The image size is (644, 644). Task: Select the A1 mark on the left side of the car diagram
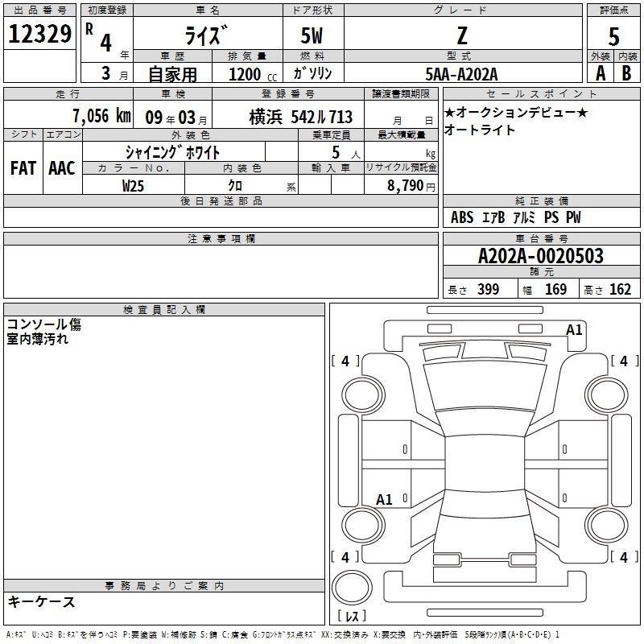point(385,500)
